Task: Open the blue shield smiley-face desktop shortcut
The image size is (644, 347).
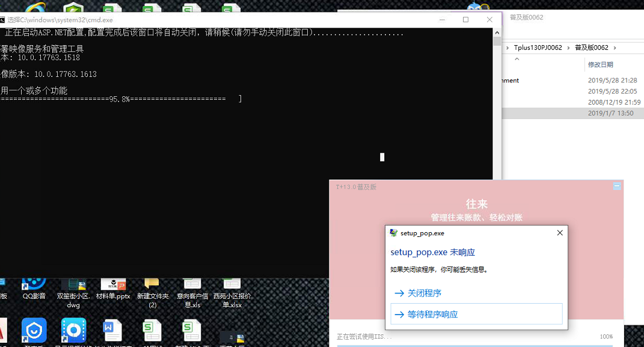Action: tap(34, 330)
